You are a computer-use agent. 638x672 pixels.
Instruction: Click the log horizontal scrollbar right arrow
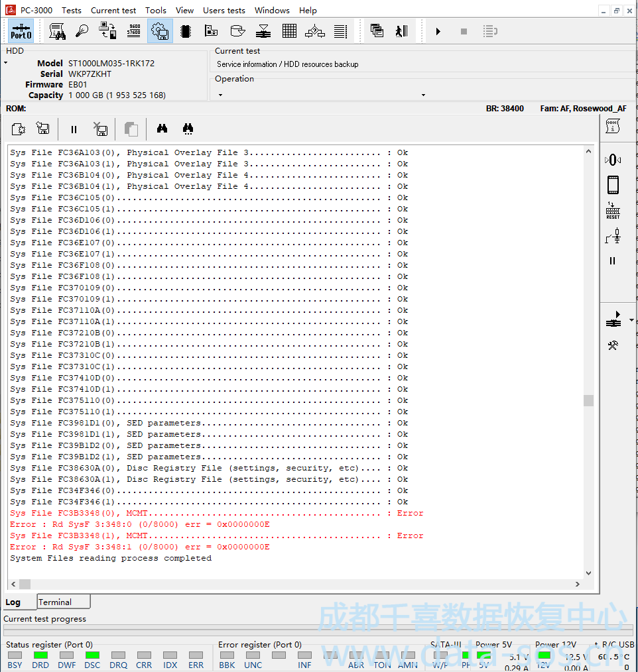[x=577, y=584]
